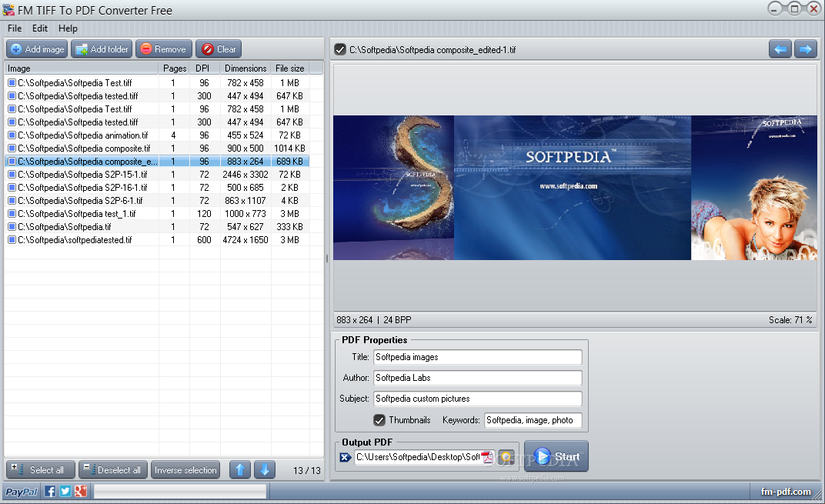Image resolution: width=825 pixels, height=504 pixels.
Task: Open the Help menu
Action: click(68, 28)
